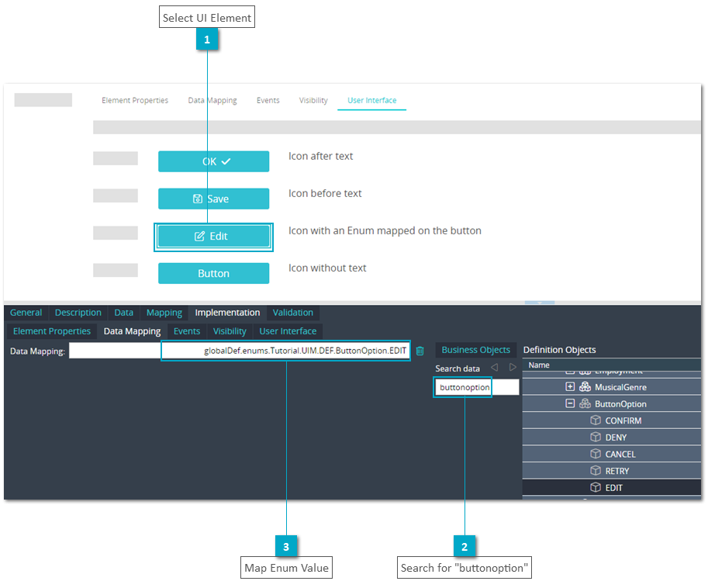Image resolution: width=708 pixels, height=588 pixels.
Task: Click the Save button
Action: pos(213,199)
